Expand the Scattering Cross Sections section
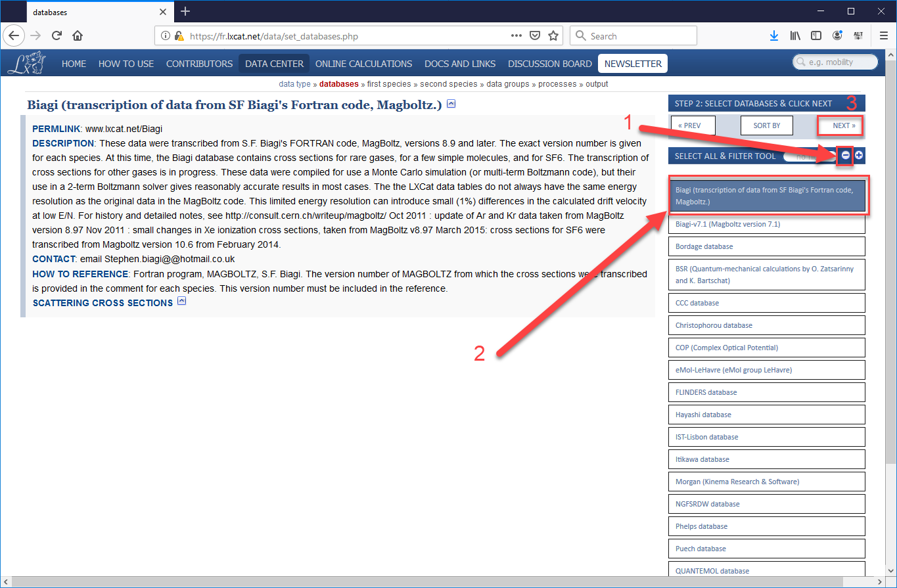 point(182,302)
